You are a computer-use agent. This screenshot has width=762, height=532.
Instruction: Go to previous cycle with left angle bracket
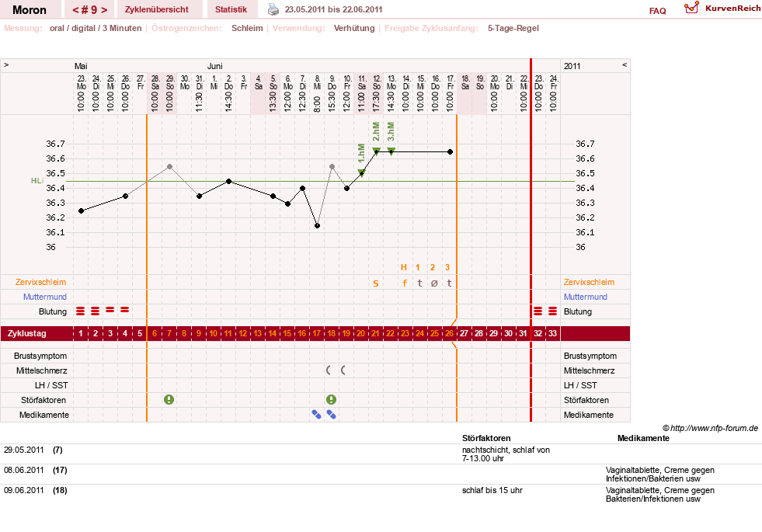pyautogui.click(x=75, y=10)
